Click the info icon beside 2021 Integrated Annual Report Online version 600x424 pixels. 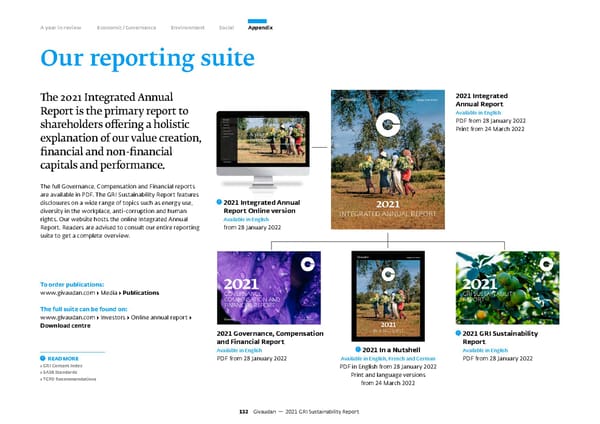point(220,204)
